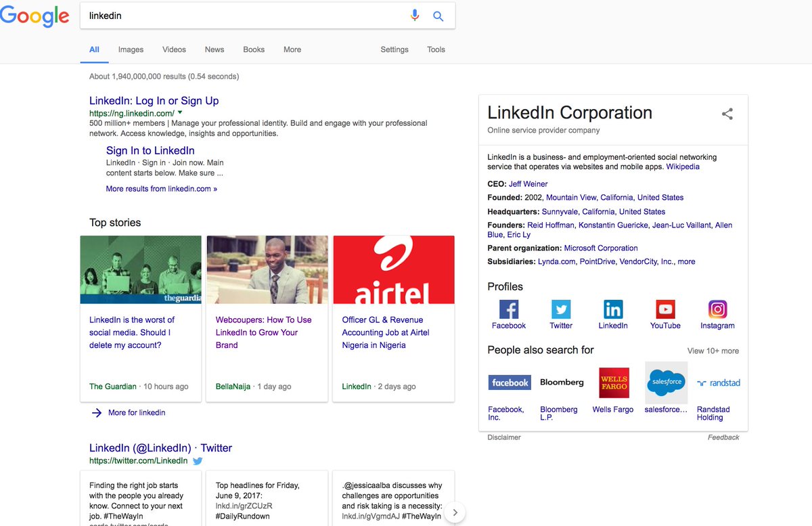
Task: Click the Guardian story thumbnail image
Action: tap(141, 269)
